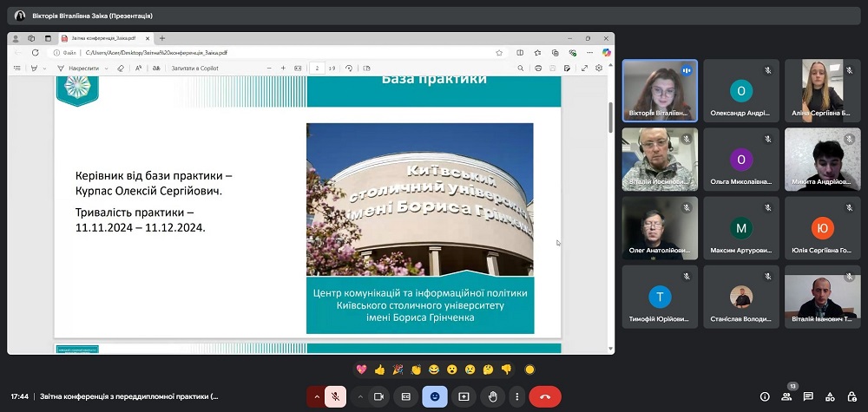This screenshot has height=412, width=868.
Task: Open the share screen option
Action: [464, 396]
